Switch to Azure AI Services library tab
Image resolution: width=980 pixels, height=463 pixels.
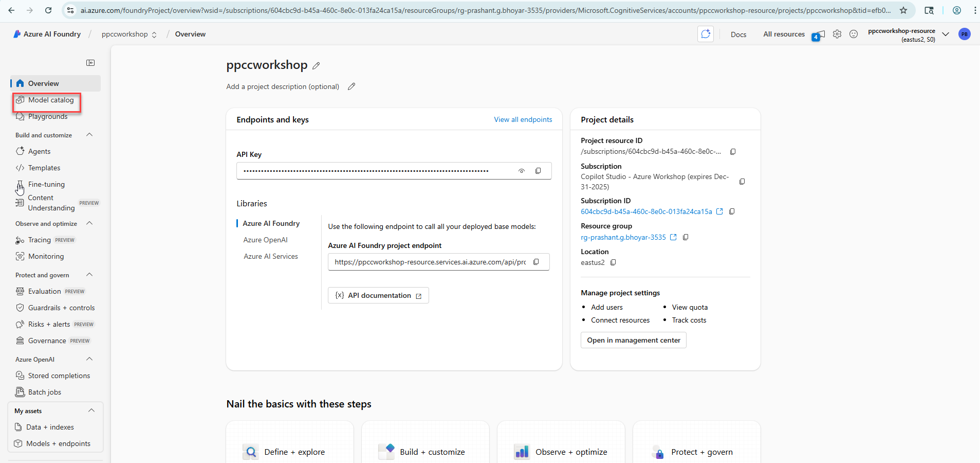270,256
